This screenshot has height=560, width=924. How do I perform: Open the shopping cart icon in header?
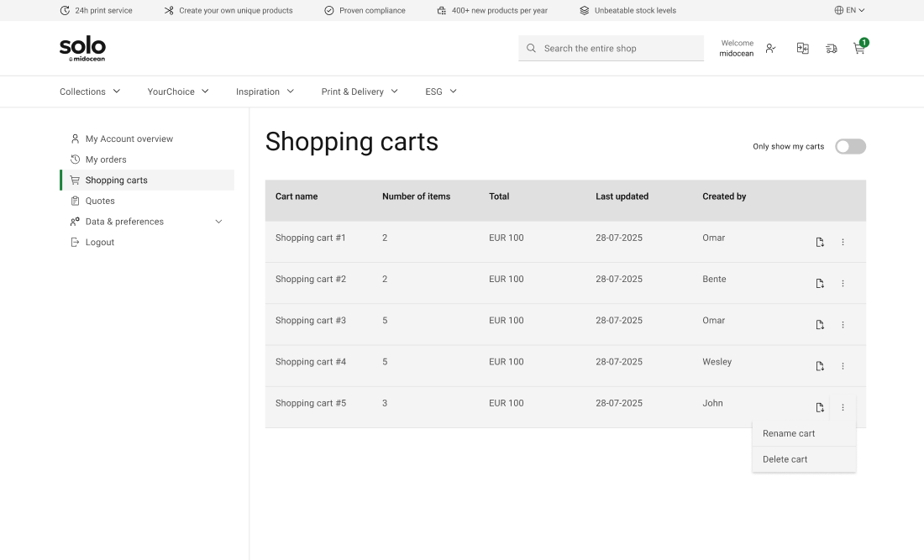tap(858, 49)
